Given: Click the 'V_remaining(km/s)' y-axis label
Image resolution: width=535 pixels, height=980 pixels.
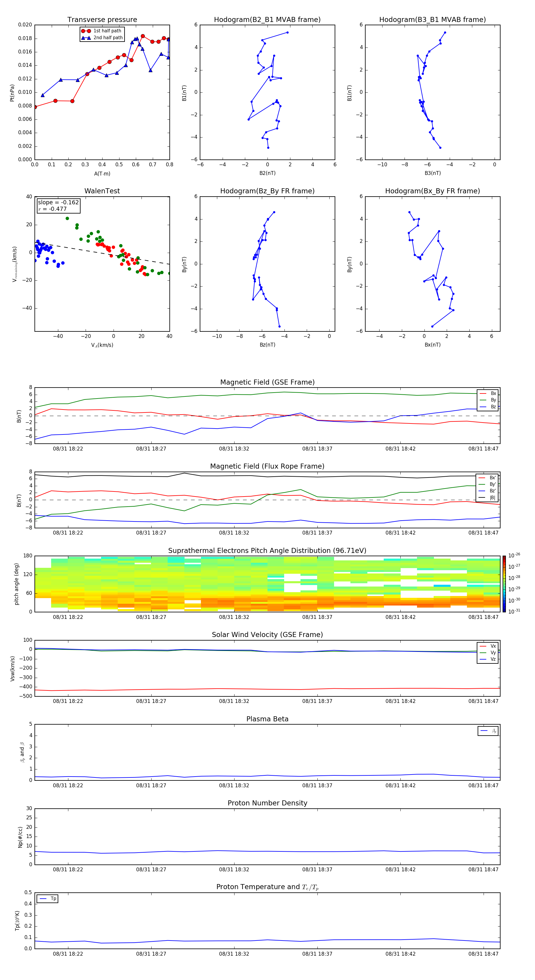Looking at the screenshot, I should 15,264.
